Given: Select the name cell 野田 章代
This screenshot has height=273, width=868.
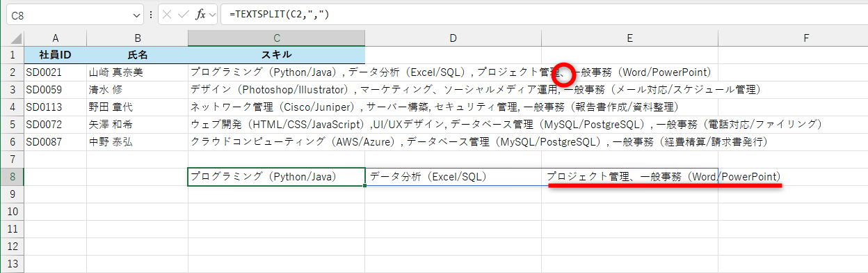Looking at the screenshot, I should (x=137, y=107).
